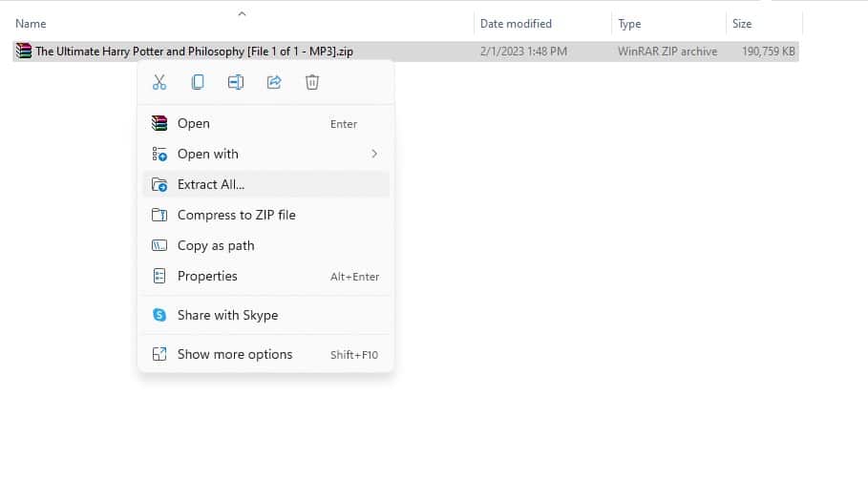Select Share with Skype
This screenshot has width=868, height=479.
point(265,315)
